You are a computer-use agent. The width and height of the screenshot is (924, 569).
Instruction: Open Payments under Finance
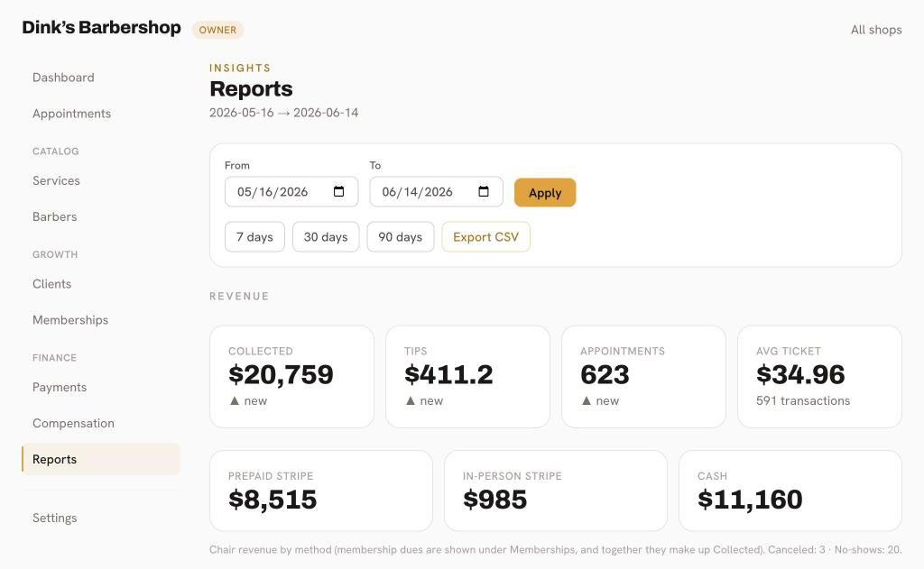tap(60, 387)
